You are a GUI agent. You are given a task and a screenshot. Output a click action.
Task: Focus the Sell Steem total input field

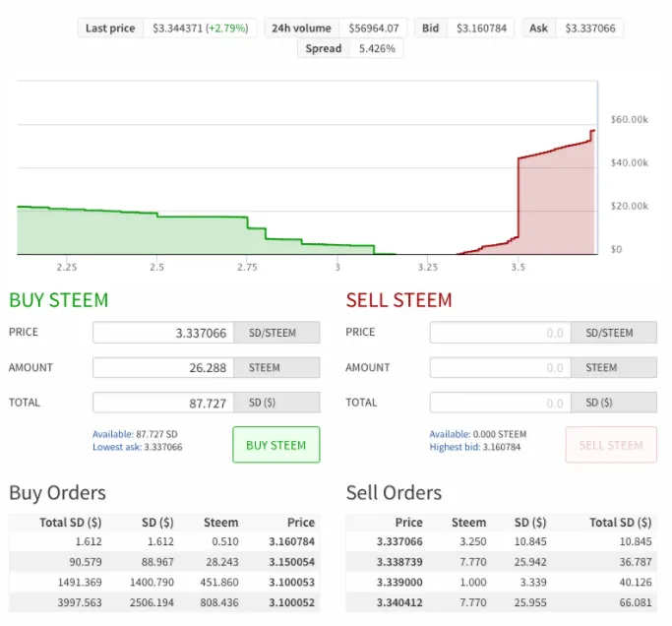[x=500, y=403]
